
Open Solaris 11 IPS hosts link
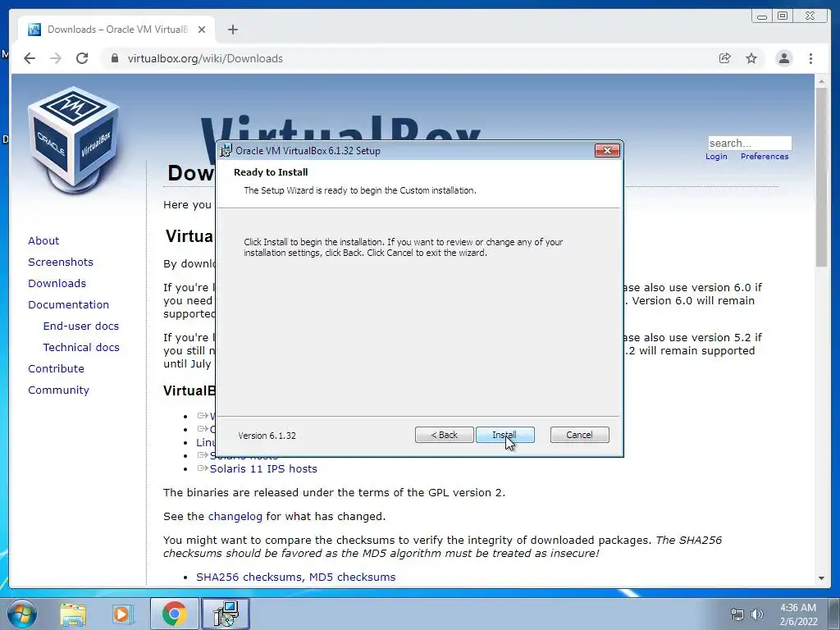(x=263, y=468)
